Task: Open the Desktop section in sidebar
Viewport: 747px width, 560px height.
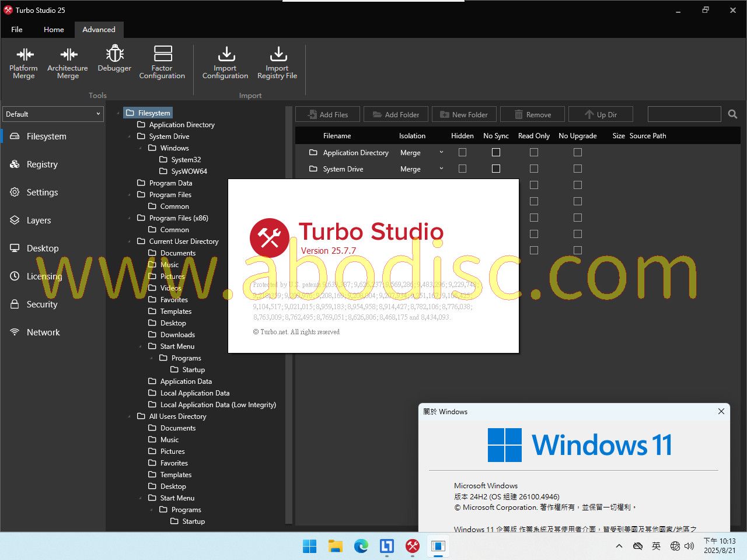Action: [43, 249]
